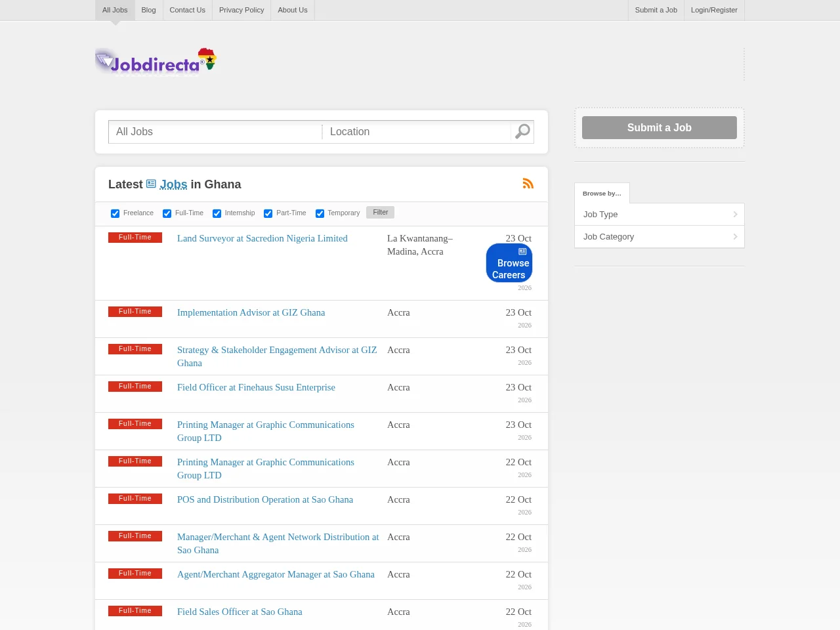Click the search magnifier icon
This screenshot has height=630, width=840.
pos(522,132)
